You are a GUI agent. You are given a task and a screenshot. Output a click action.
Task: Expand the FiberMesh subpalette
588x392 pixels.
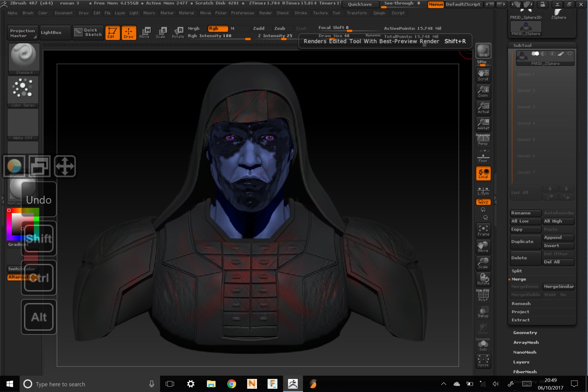click(525, 372)
